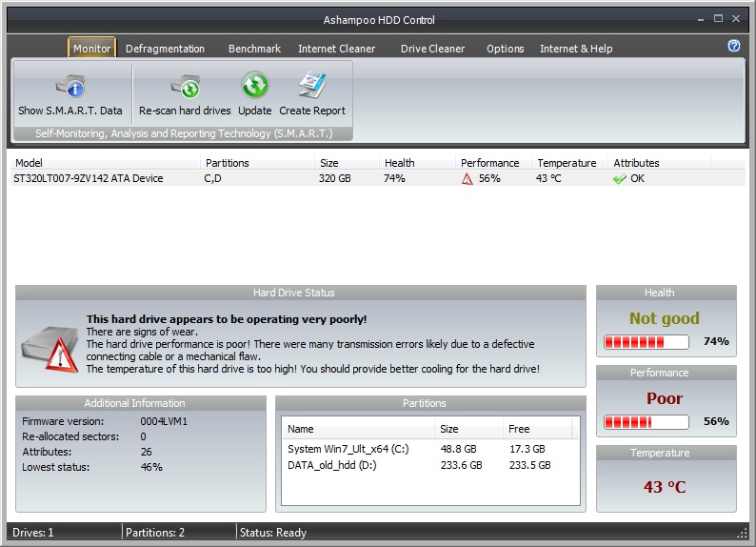Maximize the Ashampoo HDD Control window

click(718, 18)
